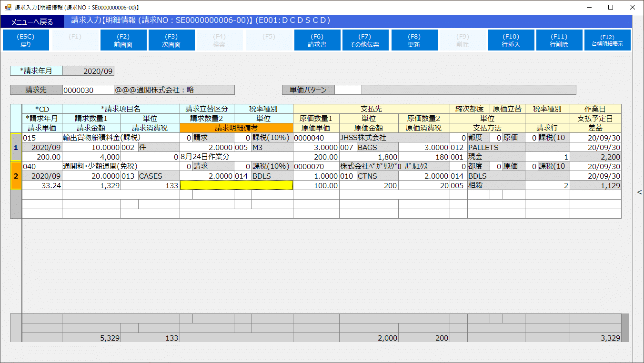Viewport: 644px width, 363px height.
Task: Edit the 請求先 code field 0000030
Action: 88,90
